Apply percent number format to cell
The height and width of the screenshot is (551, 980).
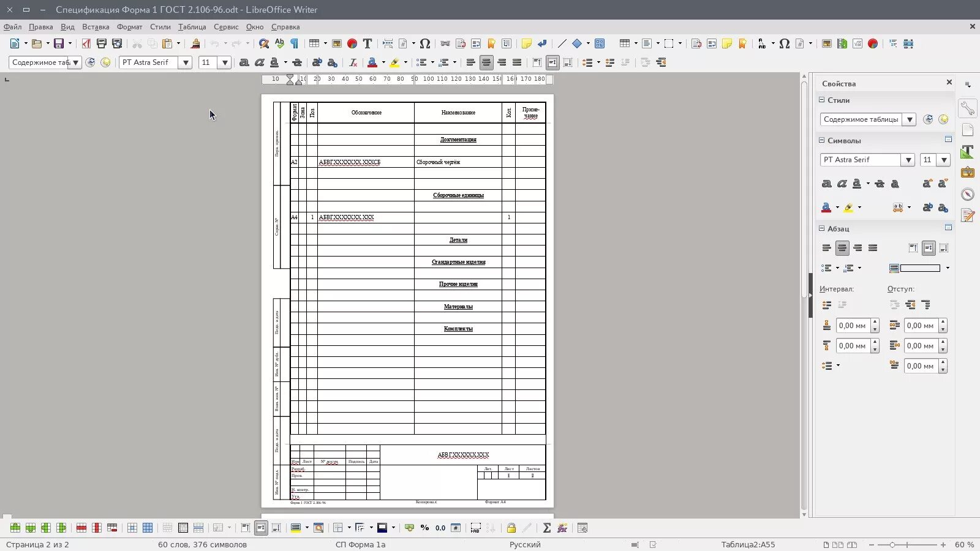(x=424, y=528)
